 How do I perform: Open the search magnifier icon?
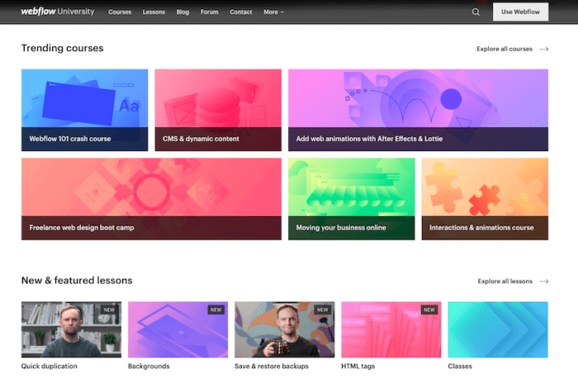(476, 12)
